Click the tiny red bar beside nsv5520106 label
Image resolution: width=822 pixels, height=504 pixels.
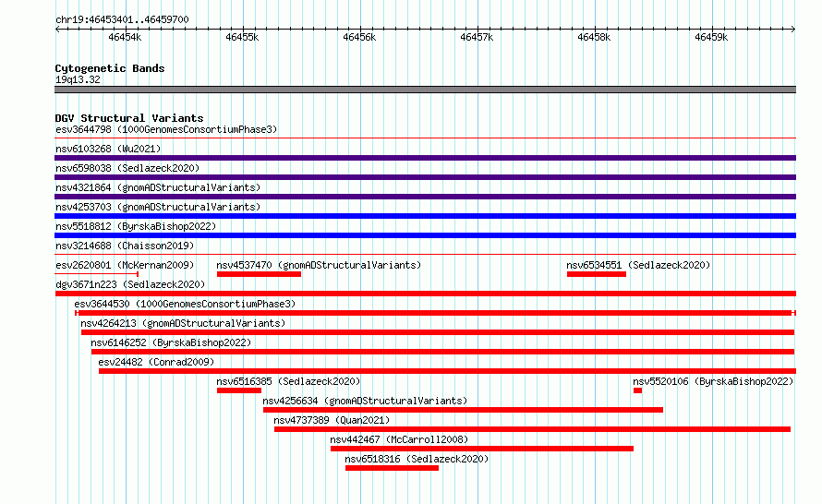637,390
